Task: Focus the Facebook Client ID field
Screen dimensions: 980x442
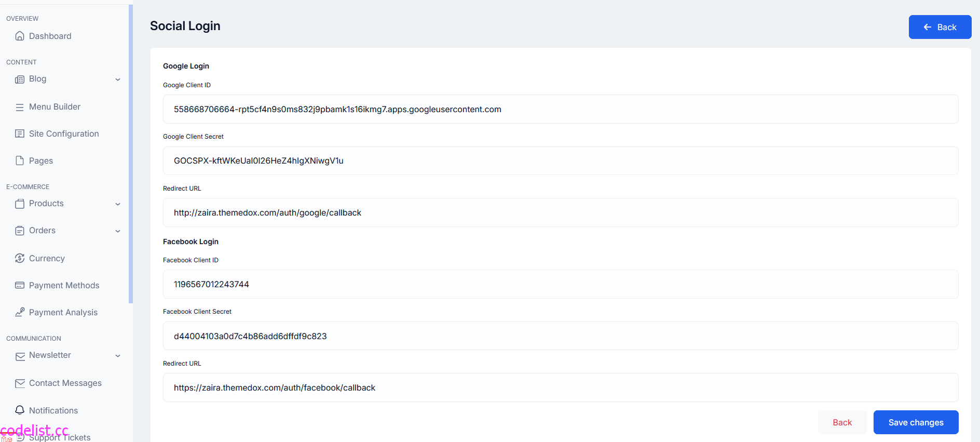Action: (561, 284)
